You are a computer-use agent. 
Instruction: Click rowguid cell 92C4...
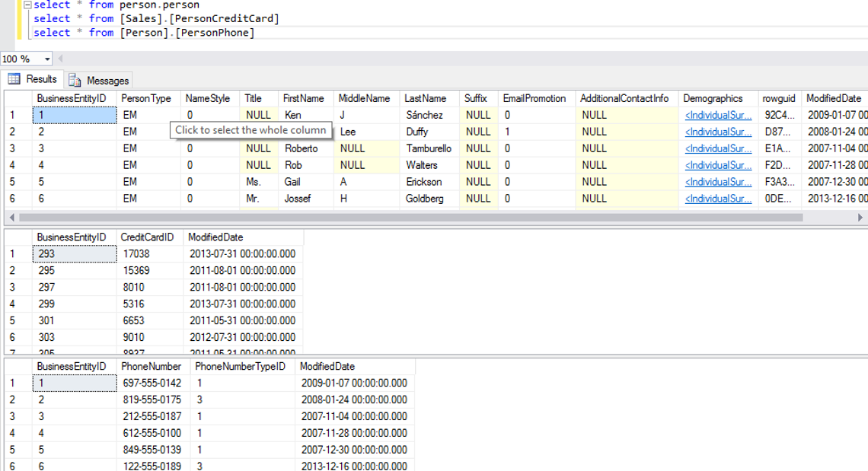point(780,115)
